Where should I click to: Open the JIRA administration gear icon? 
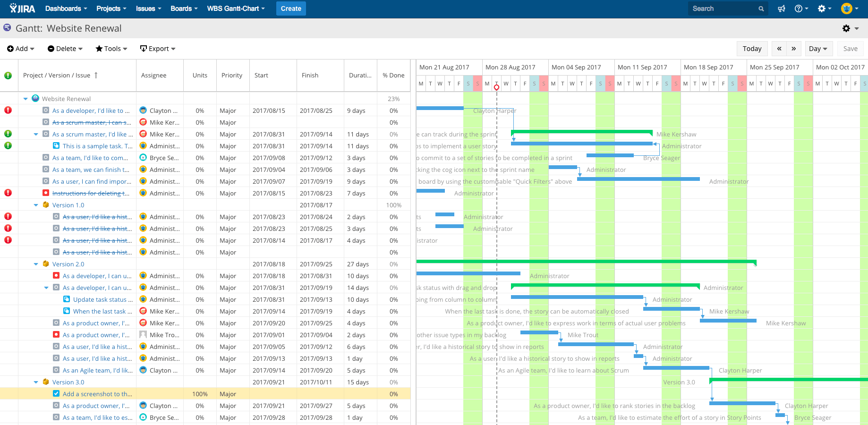point(821,8)
